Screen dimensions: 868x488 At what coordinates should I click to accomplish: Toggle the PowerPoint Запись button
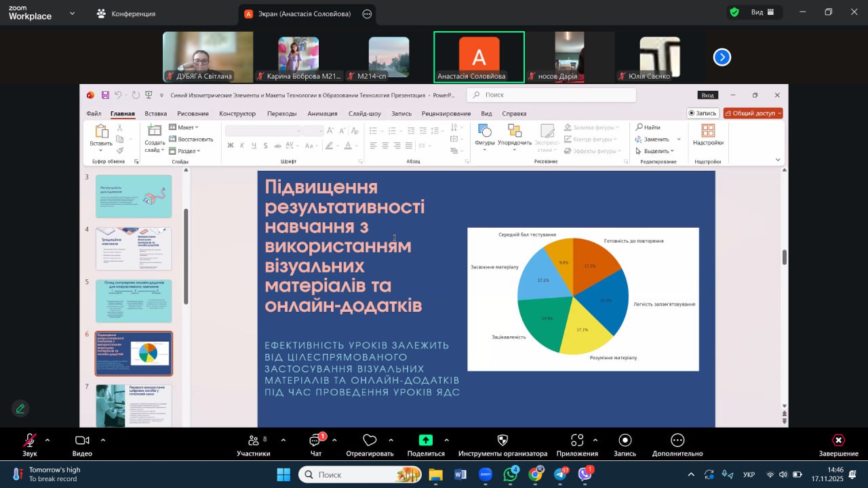click(x=703, y=113)
